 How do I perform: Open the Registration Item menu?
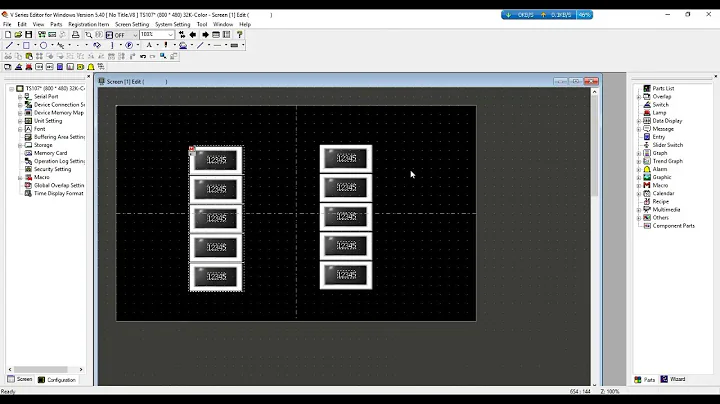89,24
